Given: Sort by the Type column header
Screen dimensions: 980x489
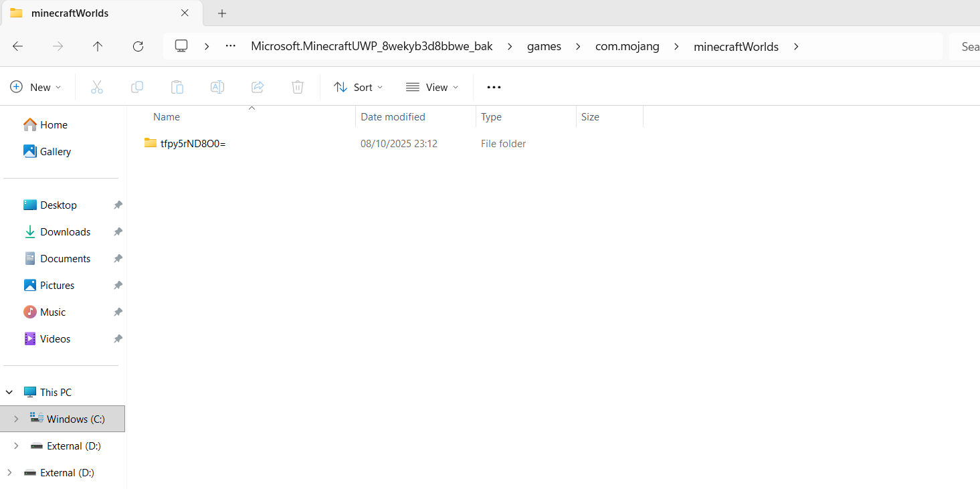Looking at the screenshot, I should point(491,116).
